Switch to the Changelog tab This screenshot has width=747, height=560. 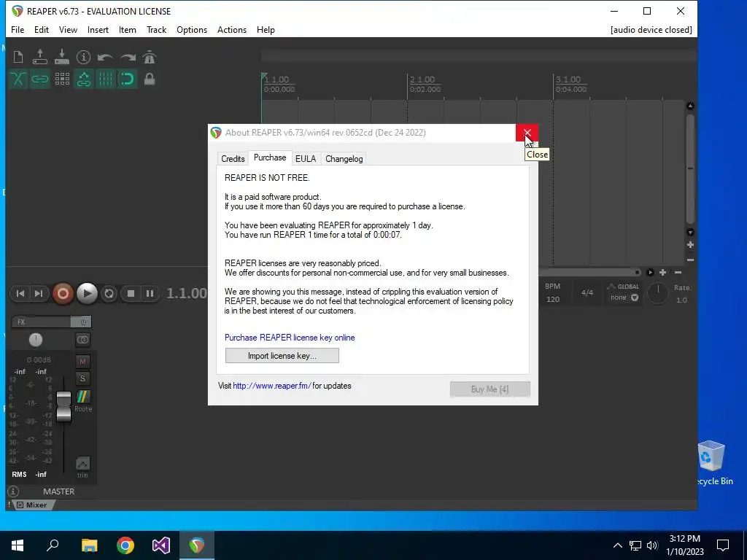344,158
